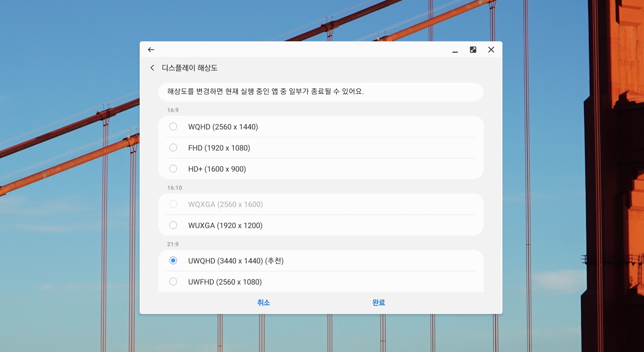
Task: Go back using chevron beside 디스플레이 해상도
Action: (x=152, y=68)
